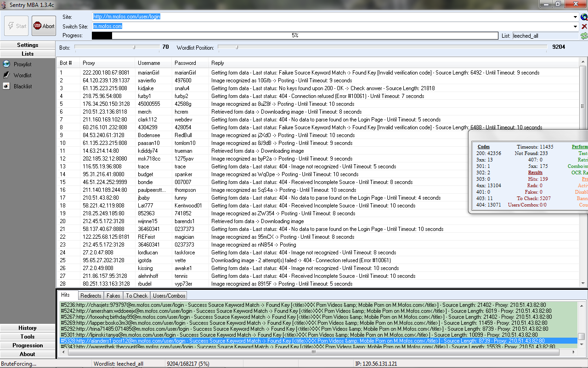Click the Progress bar showing 5%
The width and height of the screenshot is (588, 368).
click(295, 35)
